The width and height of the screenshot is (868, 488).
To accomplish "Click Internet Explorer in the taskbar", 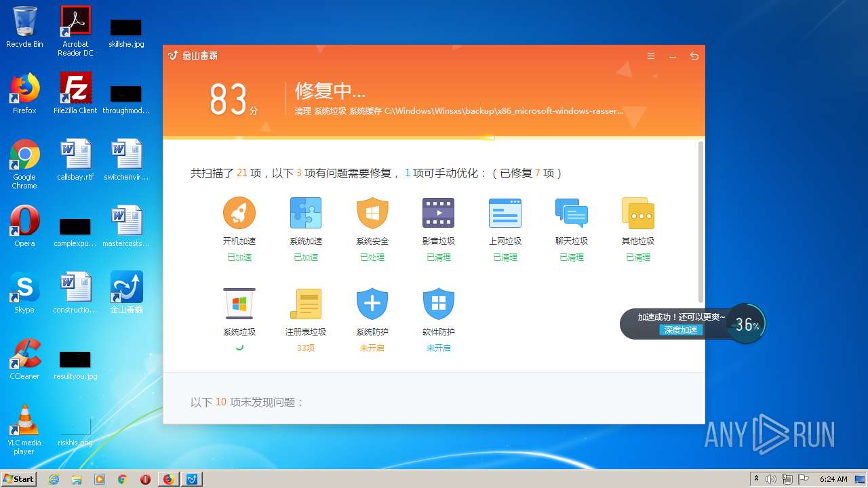I will tap(54, 479).
